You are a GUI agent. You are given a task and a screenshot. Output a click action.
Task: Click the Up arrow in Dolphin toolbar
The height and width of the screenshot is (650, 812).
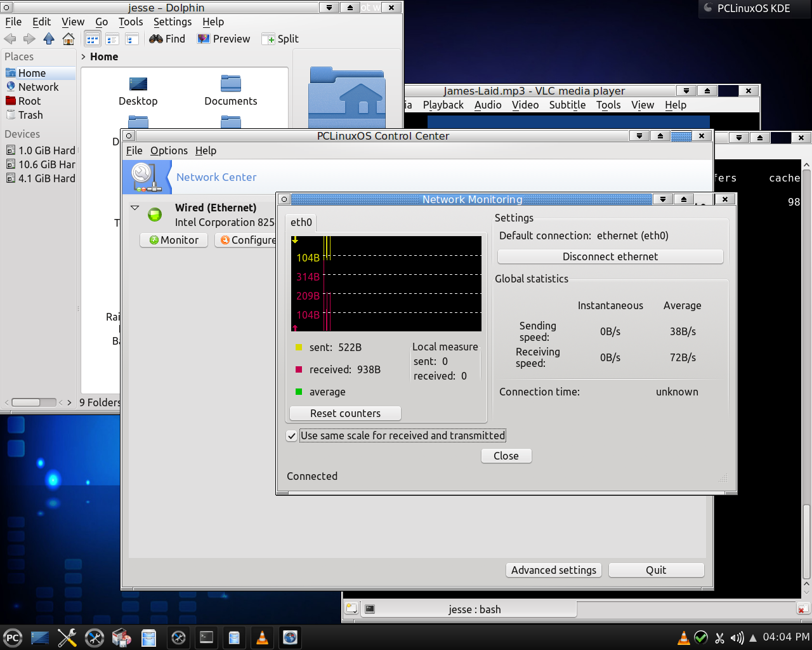[49, 39]
